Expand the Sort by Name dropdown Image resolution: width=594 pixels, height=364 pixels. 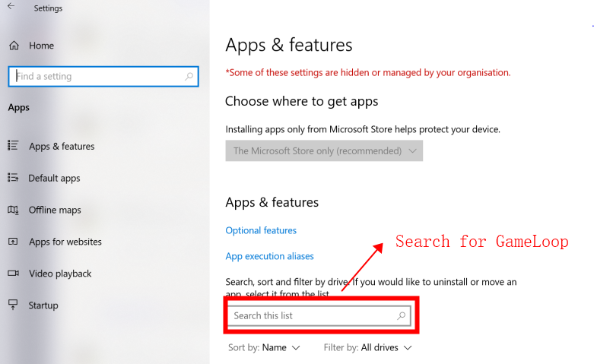click(x=264, y=347)
